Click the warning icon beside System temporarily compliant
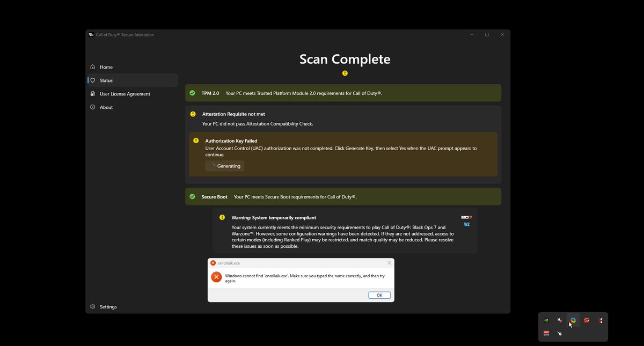This screenshot has width=644, height=346. pos(222,217)
